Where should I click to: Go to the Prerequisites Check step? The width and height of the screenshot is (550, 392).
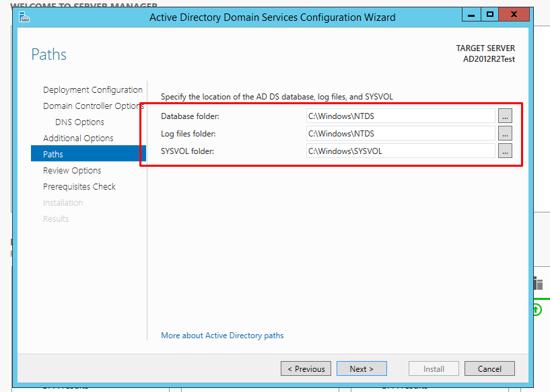pos(79,186)
